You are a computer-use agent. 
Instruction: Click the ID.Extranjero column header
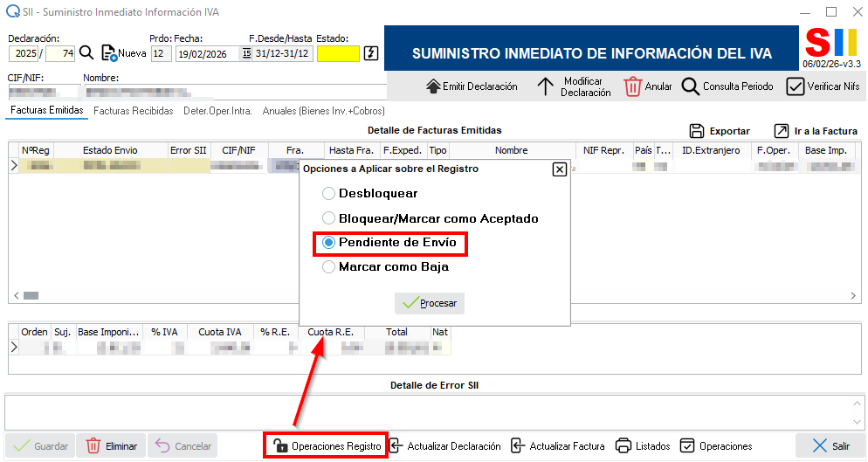711,150
